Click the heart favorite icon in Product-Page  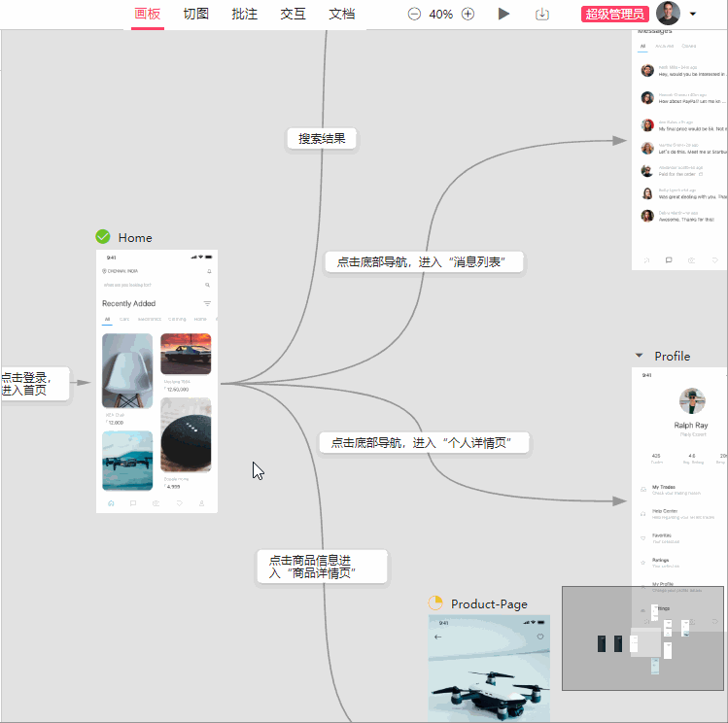click(x=540, y=637)
